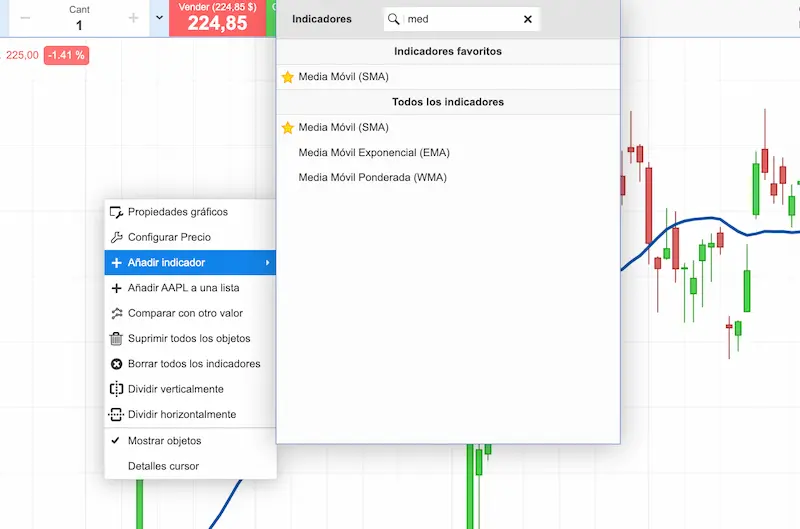Click the Dividir horizontalmente icon
This screenshot has height=529, width=800.
pyautogui.click(x=116, y=414)
